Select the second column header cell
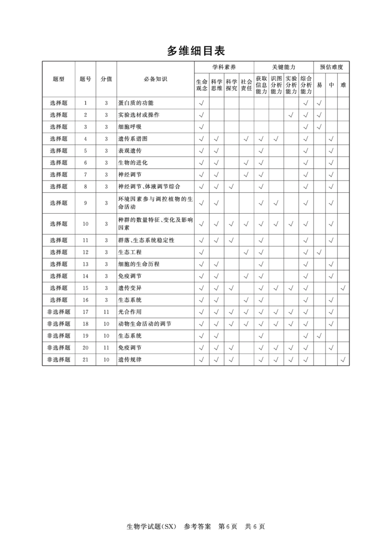 [86, 78]
